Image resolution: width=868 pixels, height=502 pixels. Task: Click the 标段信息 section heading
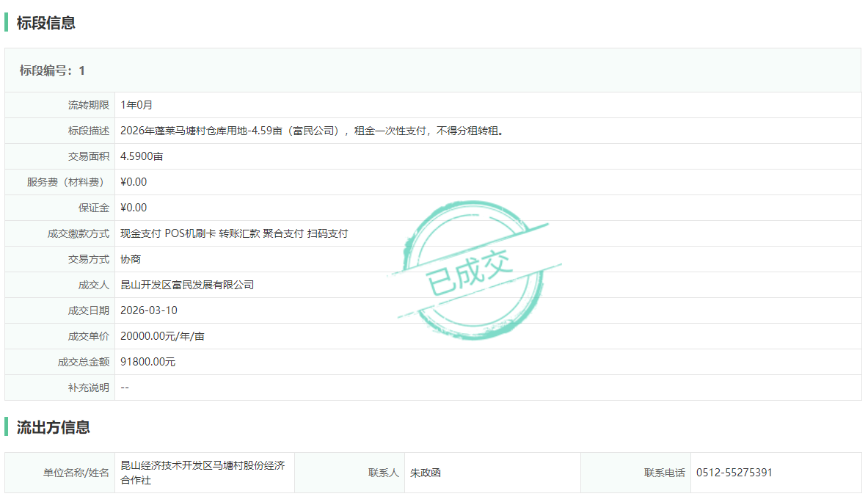click(x=45, y=23)
